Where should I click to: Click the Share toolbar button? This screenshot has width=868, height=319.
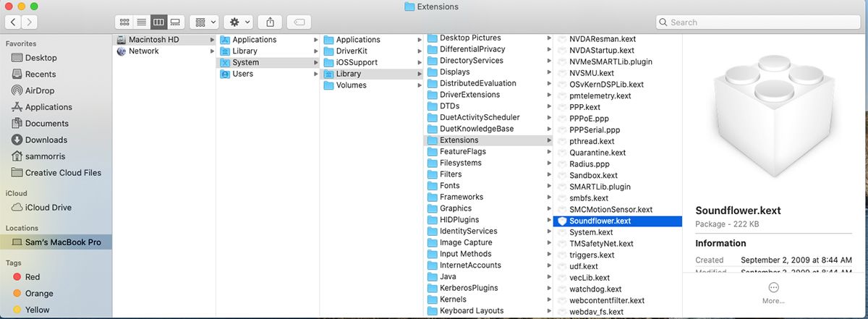coord(270,22)
